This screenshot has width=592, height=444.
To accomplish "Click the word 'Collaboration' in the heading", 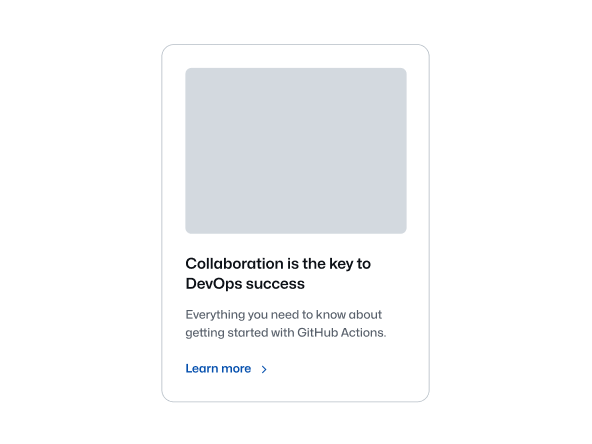I will coord(234,264).
